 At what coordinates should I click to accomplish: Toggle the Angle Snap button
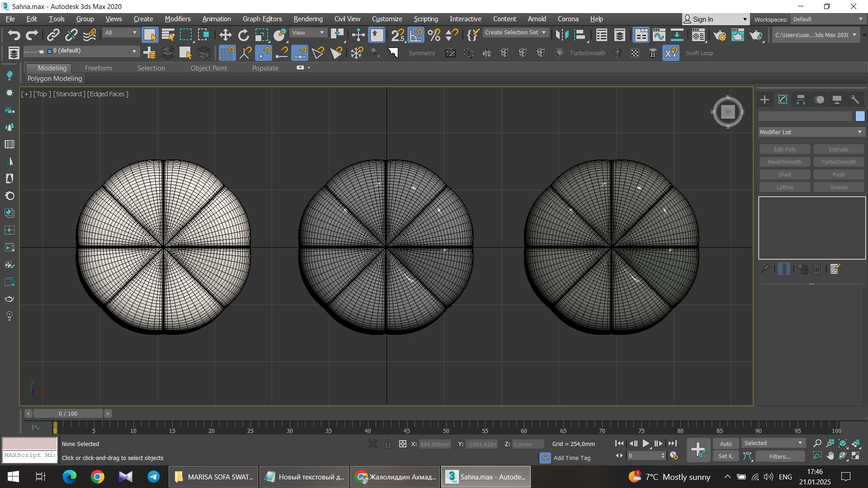(416, 35)
